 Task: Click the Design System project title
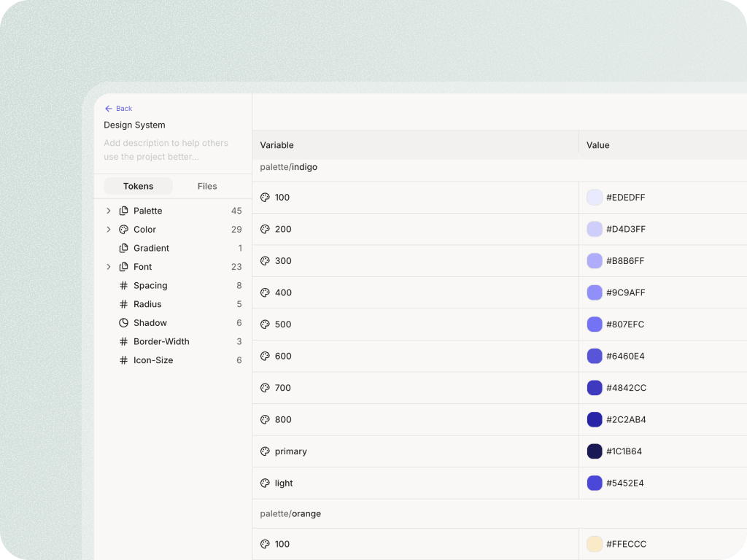point(134,125)
